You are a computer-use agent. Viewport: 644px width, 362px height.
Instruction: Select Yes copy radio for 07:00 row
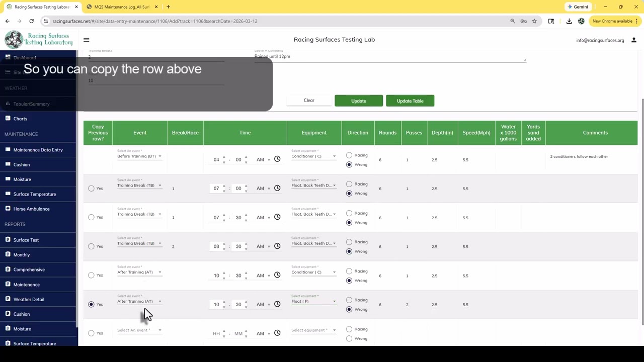(91, 189)
